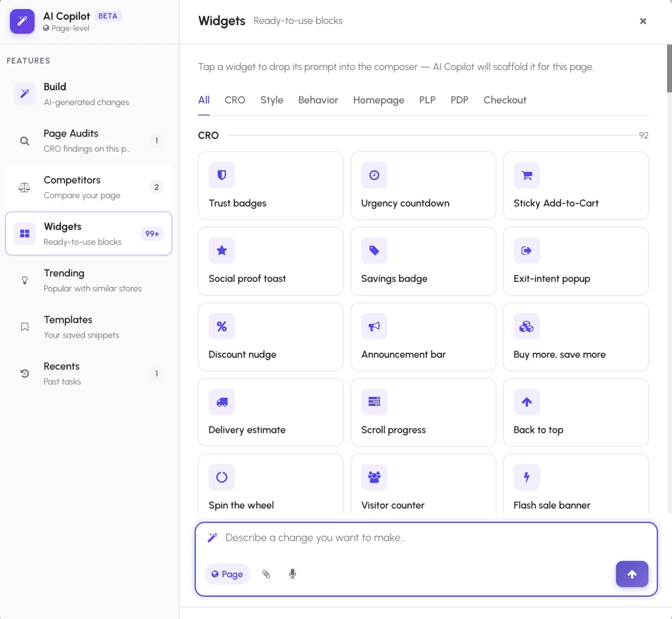Click the bars icon on Scroll progress
This screenshot has width=672, height=619.
click(374, 402)
